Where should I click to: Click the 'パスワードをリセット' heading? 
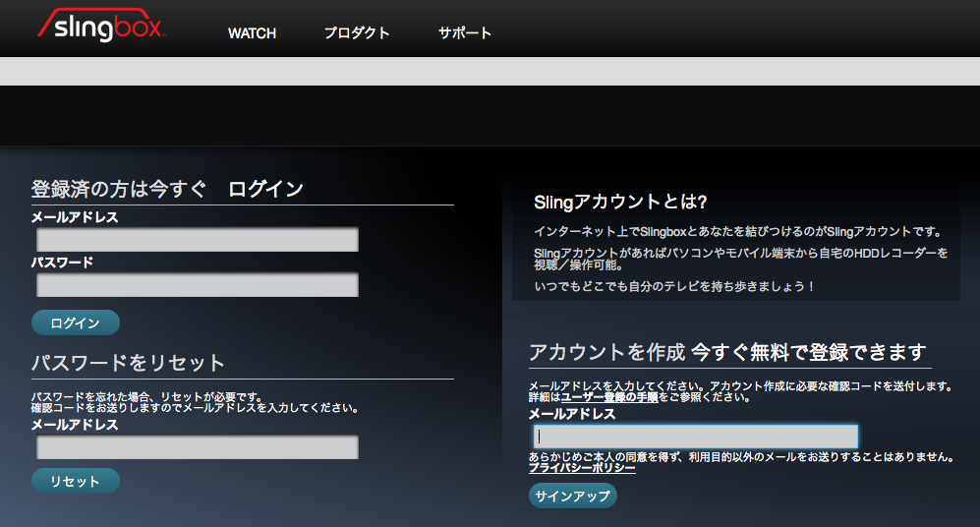tap(128, 363)
